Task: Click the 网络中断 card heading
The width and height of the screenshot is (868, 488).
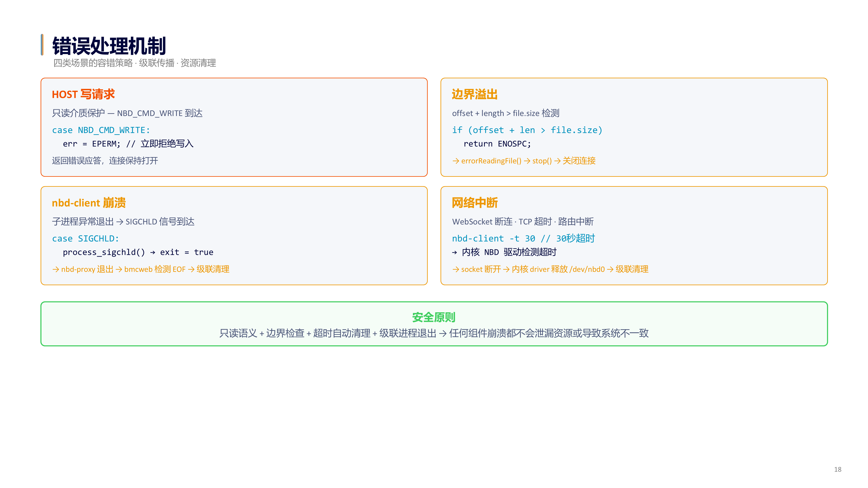Action: (x=474, y=203)
